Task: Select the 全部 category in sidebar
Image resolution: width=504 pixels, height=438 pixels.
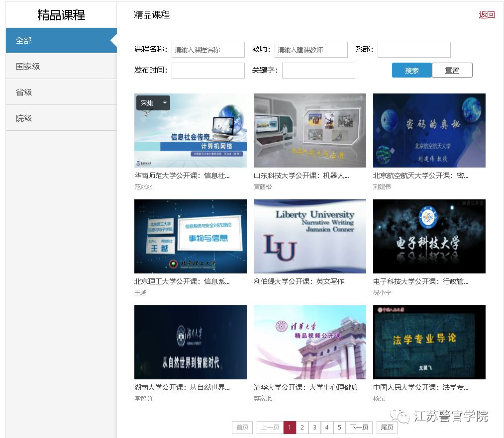Action: click(x=61, y=40)
